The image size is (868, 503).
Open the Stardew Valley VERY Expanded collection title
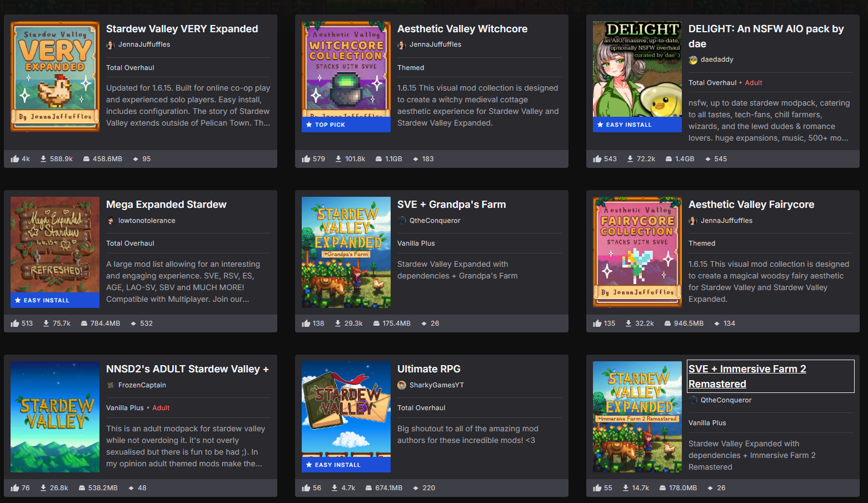tap(182, 29)
